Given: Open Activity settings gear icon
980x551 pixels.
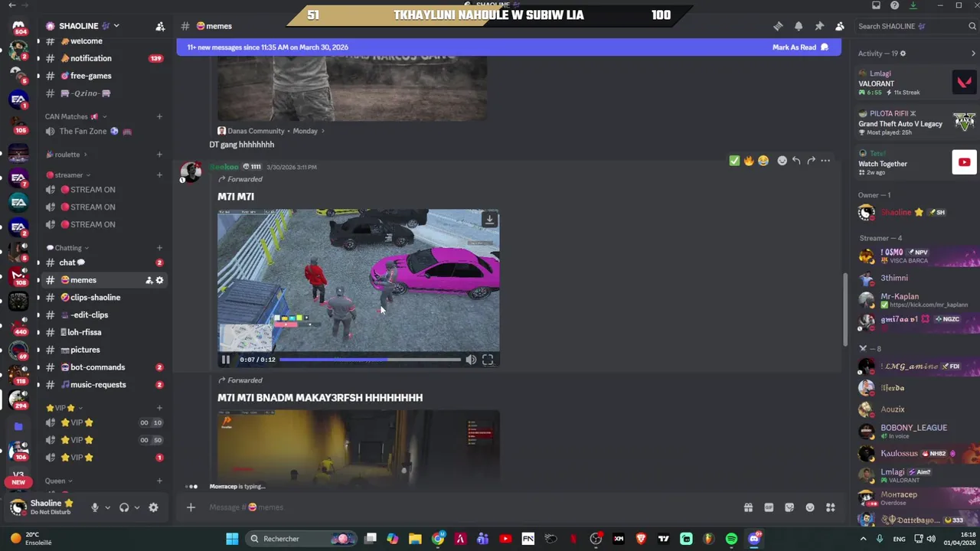Looking at the screenshot, I should coord(903,54).
